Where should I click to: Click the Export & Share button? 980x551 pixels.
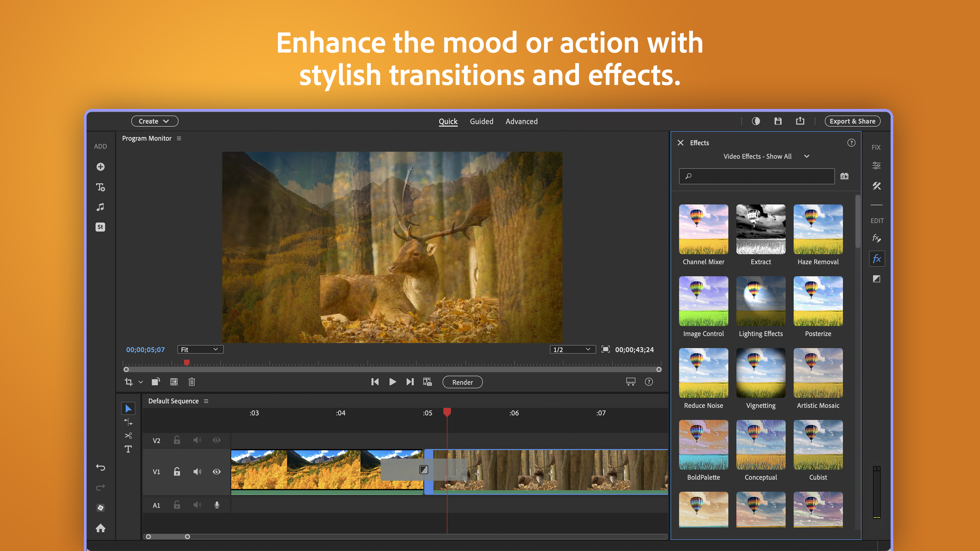(852, 121)
